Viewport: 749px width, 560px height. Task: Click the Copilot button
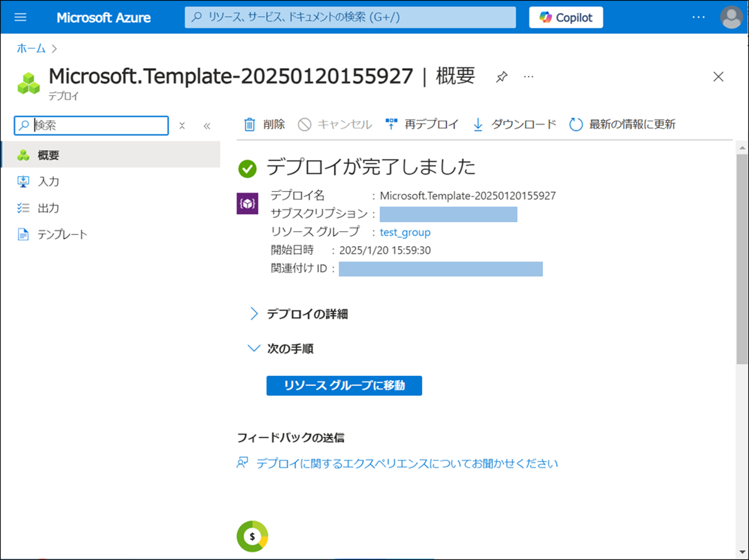coord(565,18)
